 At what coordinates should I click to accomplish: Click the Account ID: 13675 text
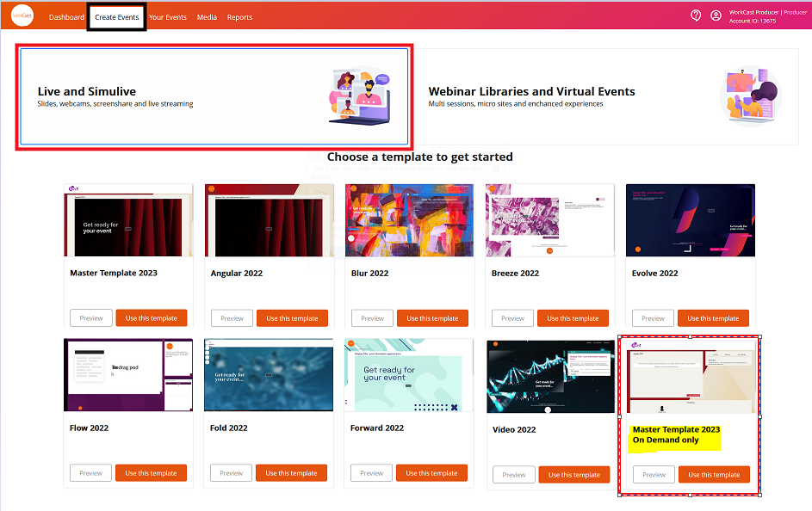[x=753, y=22]
